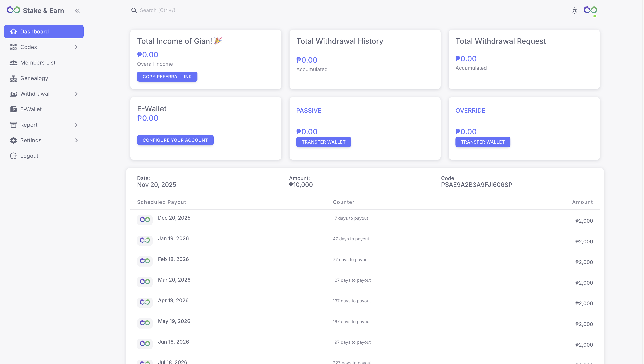Click the Dashboard home icon
The image size is (644, 364).
[13, 32]
